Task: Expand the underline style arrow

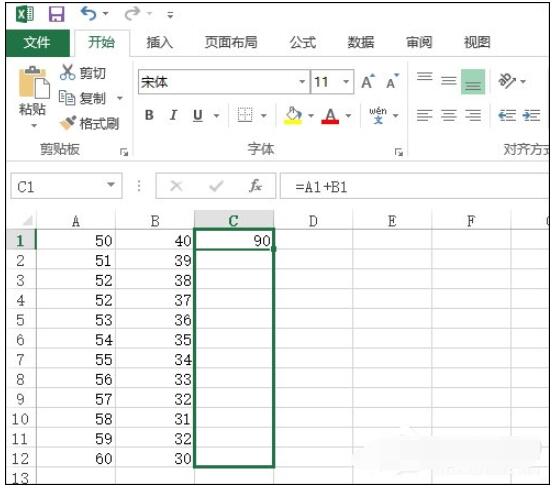Action: click(217, 116)
